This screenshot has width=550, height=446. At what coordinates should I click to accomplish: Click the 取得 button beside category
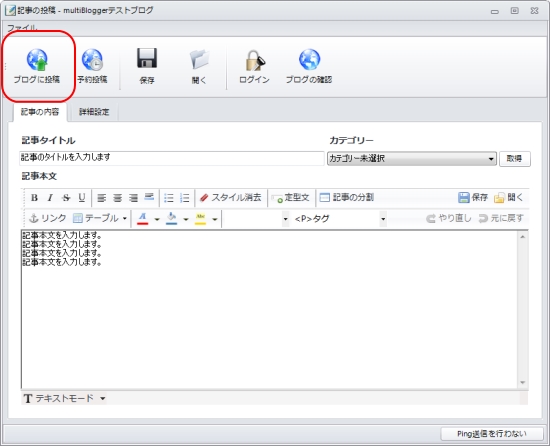[x=515, y=159]
